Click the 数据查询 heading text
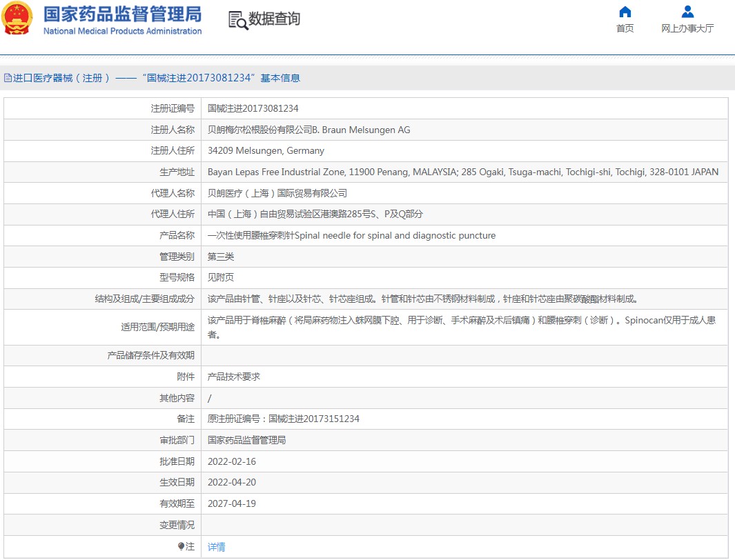735x560 pixels. (x=274, y=19)
